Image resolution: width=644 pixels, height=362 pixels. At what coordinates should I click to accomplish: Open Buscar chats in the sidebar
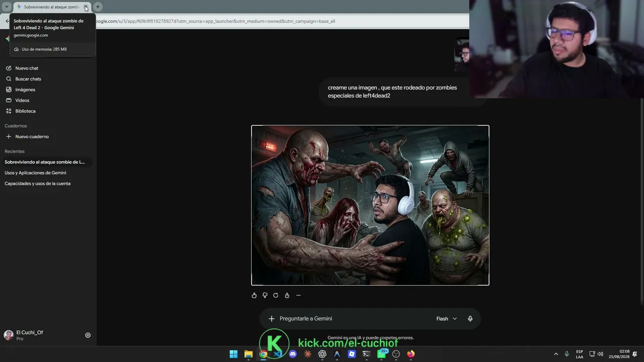pyautogui.click(x=28, y=79)
